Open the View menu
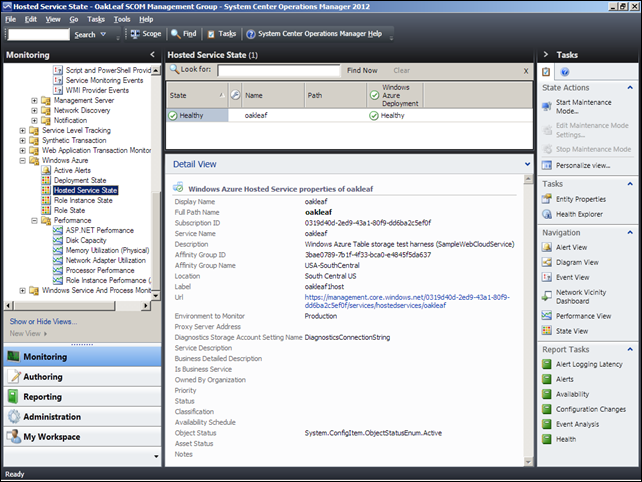 53,19
